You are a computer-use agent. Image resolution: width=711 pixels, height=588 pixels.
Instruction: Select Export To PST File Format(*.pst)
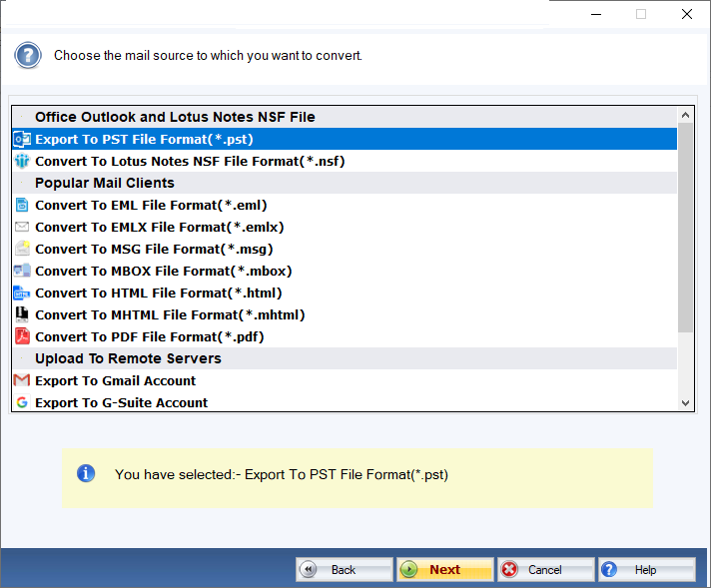[345, 139]
